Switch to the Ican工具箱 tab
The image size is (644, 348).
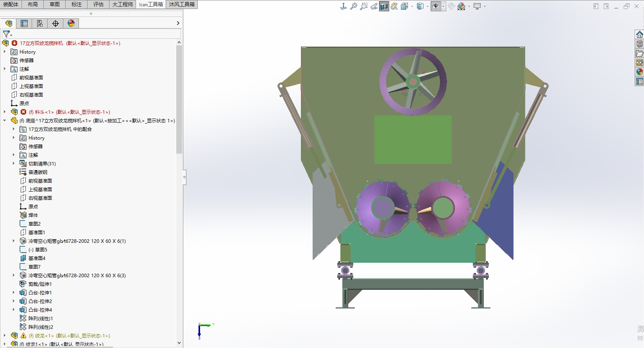pos(151,4)
